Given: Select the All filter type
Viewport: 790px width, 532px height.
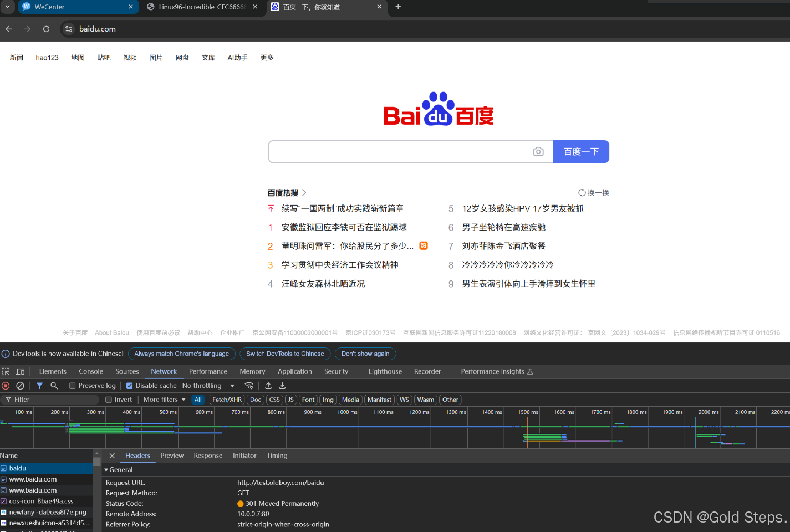Looking at the screenshot, I should pyautogui.click(x=198, y=400).
